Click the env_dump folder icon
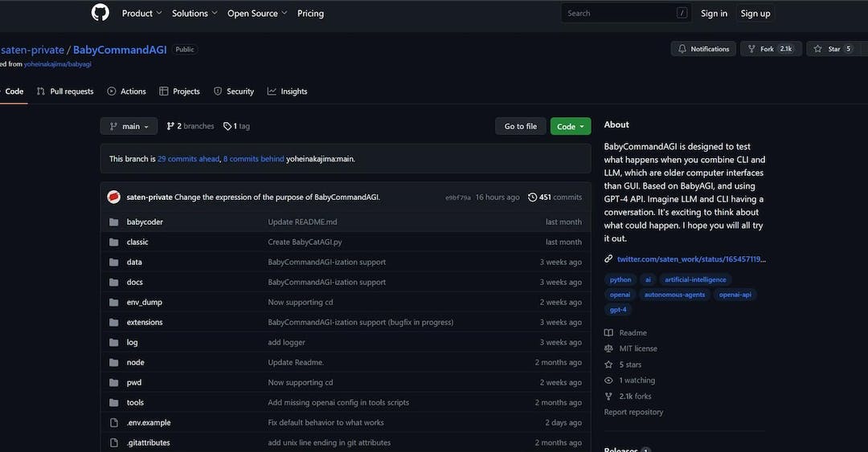 point(113,302)
